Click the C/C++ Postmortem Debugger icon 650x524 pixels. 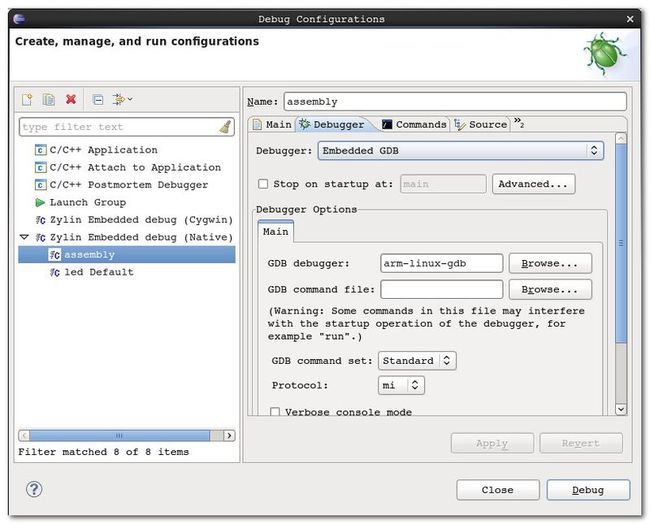pos(40,185)
